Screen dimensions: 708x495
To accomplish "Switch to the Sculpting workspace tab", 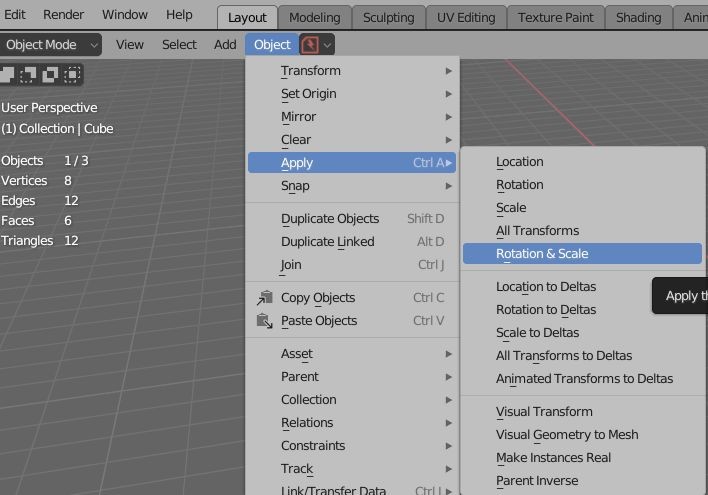I will (x=388, y=18).
